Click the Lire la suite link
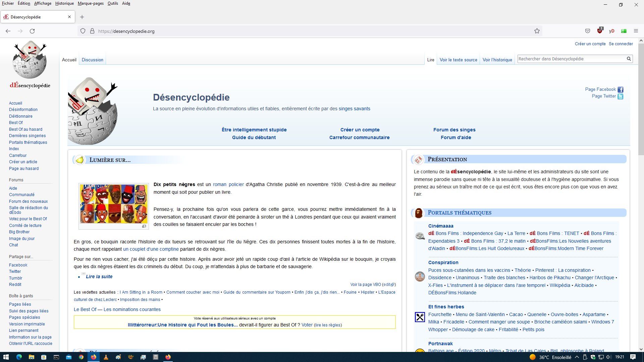The image size is (644, 362). point(99,277)
